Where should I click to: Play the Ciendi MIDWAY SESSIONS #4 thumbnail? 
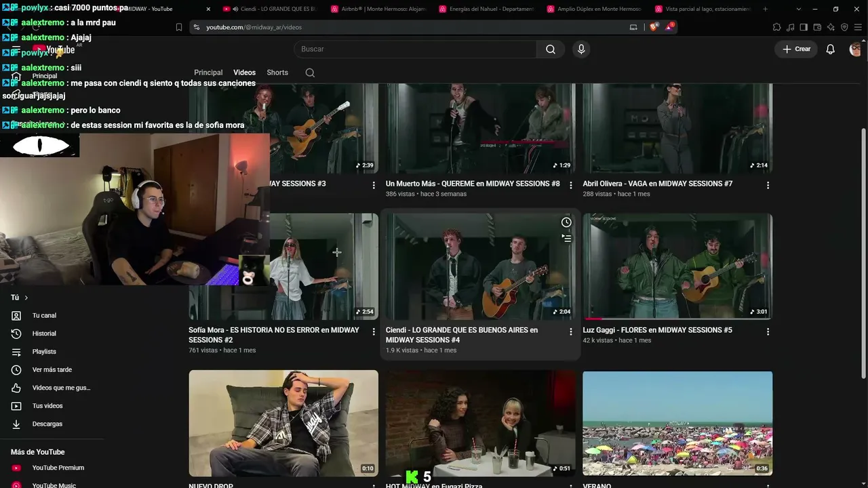[x=480, y=266]
